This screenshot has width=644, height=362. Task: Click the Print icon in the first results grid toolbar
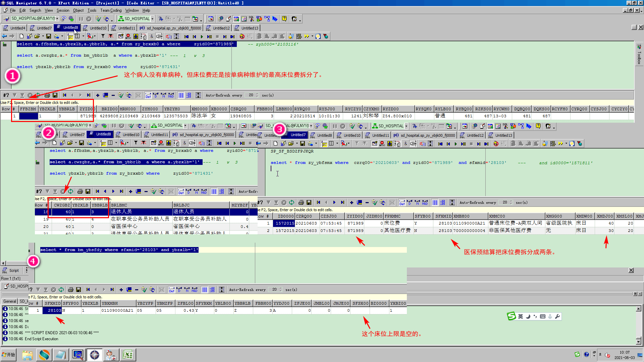(x=47, y=95)
